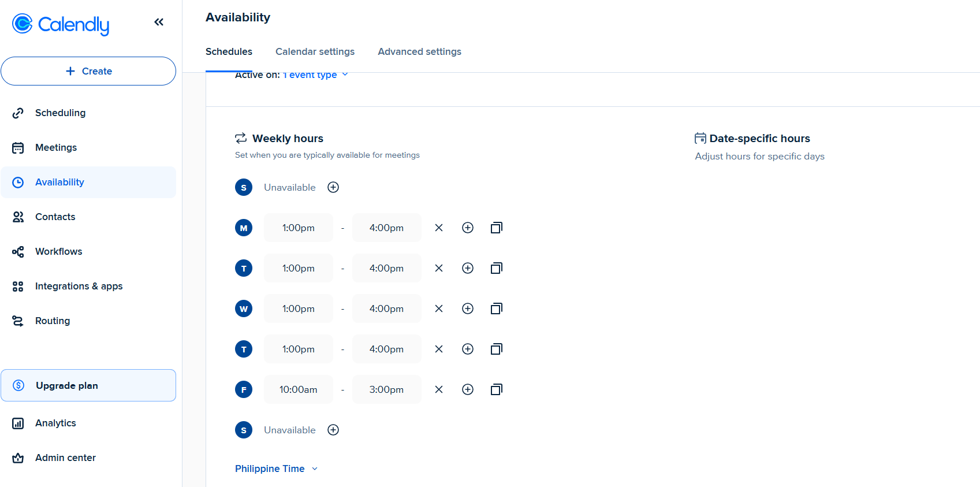Toggle Monday day circle
The image size is (980, 487).
(x=244, y=228)
